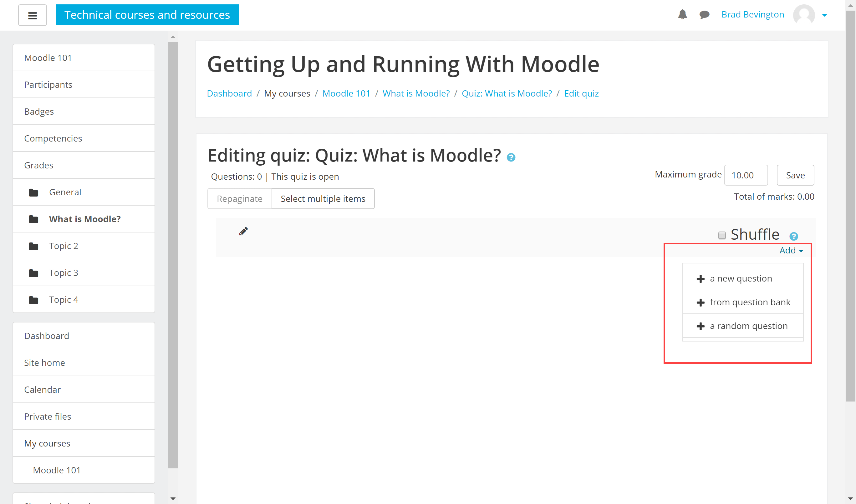Click the sidebar scrollbar down arrow
Screen dimensions: 856x504
pyautogui.click(x=173, y=499)
